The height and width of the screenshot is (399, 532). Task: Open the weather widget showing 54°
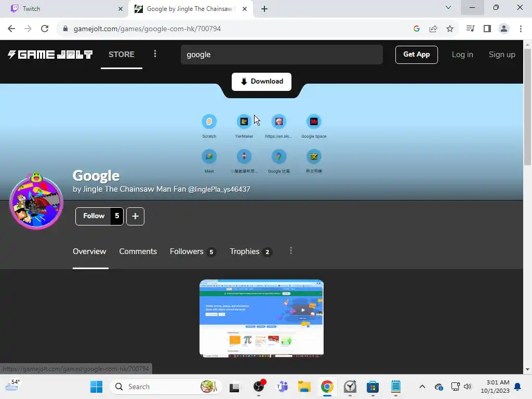click(12, 385)
